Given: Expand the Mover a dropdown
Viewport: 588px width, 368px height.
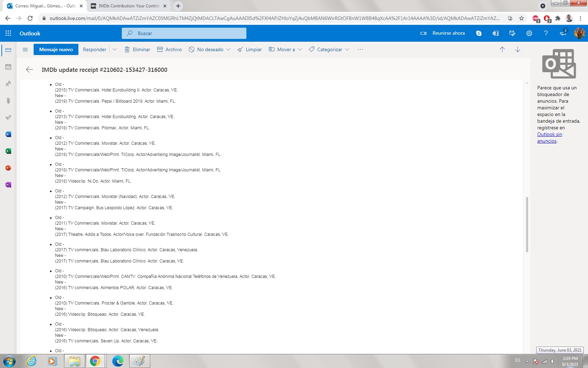Looking at the screenshot, I should (300, 49).
